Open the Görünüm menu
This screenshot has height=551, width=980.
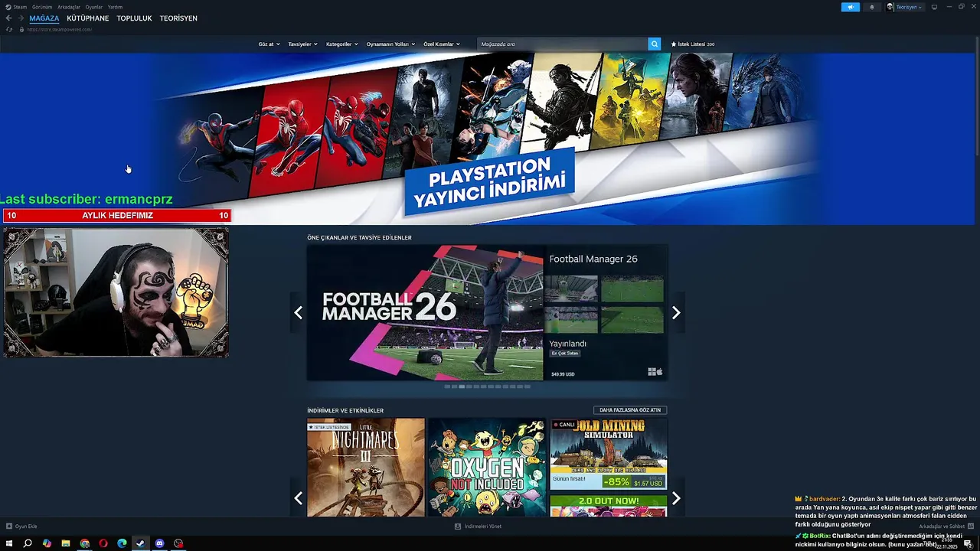(42, 7)
